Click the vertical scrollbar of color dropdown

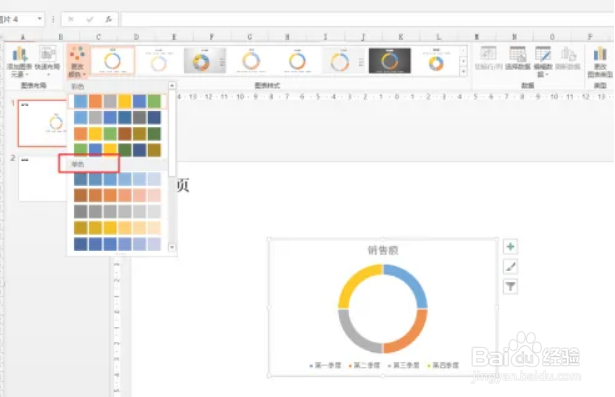[x=172, y=133]
